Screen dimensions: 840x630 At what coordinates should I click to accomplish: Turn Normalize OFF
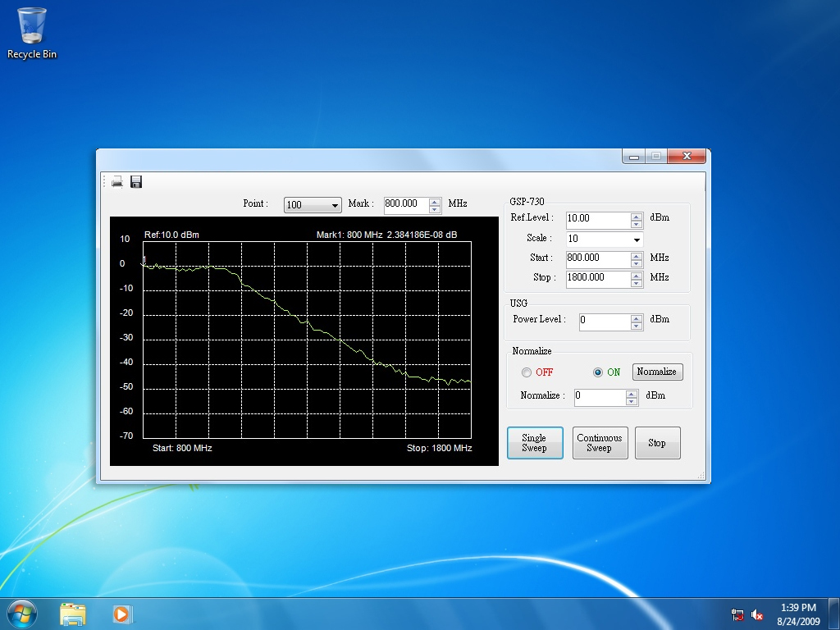point(526,372)
